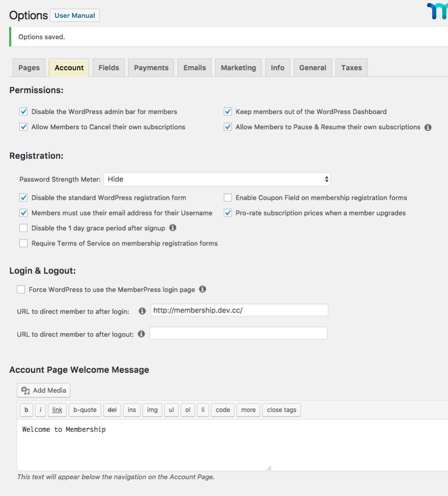Click the URL after logout input field
Viewport: 448px width, 496px height.
tap(238, 333)
